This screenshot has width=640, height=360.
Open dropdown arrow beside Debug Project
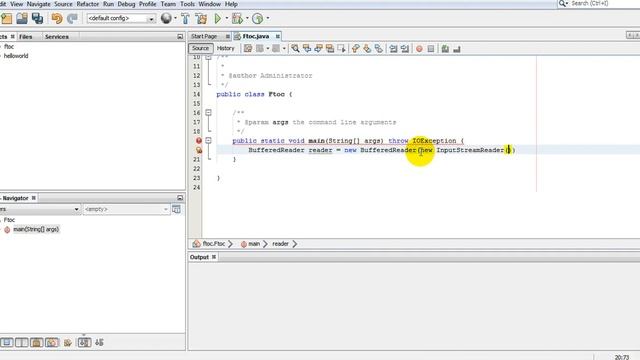247,18
